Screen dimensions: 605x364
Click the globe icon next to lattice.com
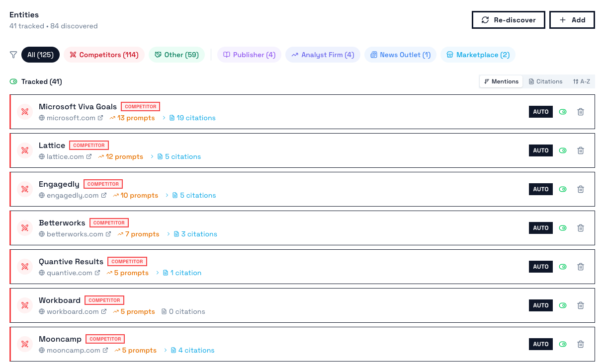(41, 156)
